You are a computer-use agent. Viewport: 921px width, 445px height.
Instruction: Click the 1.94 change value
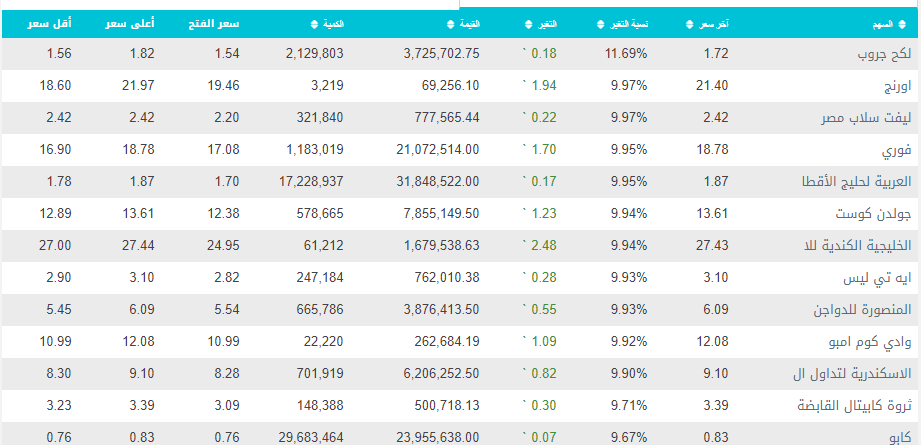point(543,86)
